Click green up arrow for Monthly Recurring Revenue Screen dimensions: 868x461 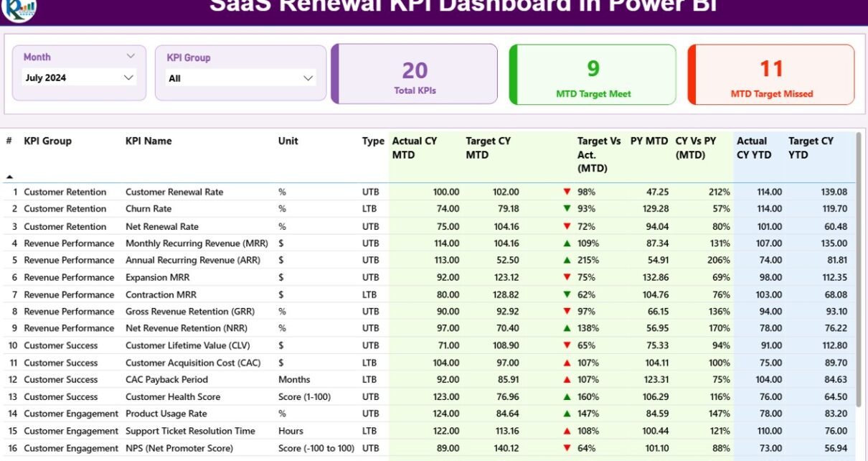coord(567,243)
